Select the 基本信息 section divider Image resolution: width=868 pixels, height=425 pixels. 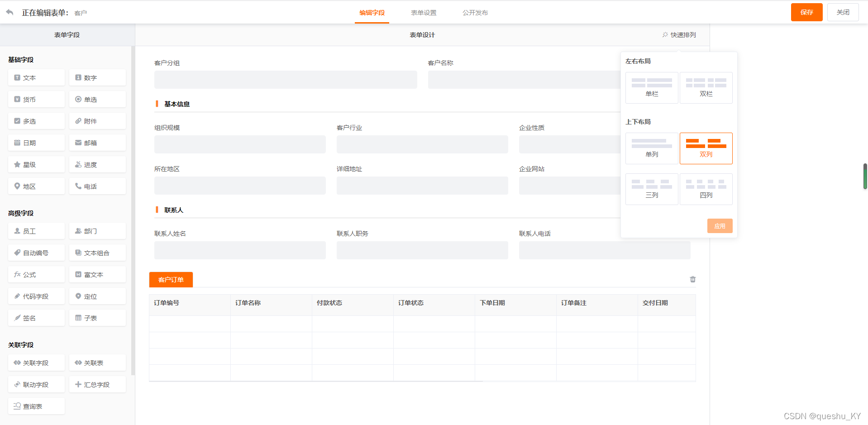pyautogui.click(x=388, y=104)
